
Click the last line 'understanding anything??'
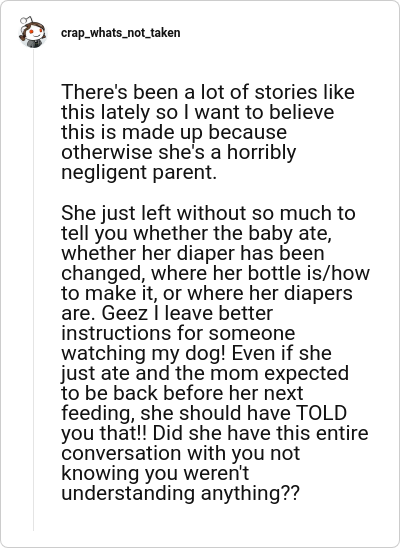click(x=181, y=493)
